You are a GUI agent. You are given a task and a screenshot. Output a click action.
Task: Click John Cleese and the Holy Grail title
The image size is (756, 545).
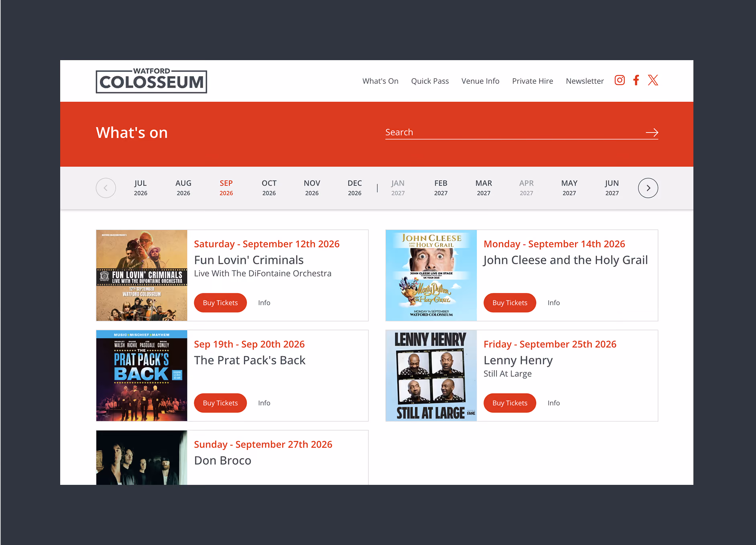pos(565,260)
